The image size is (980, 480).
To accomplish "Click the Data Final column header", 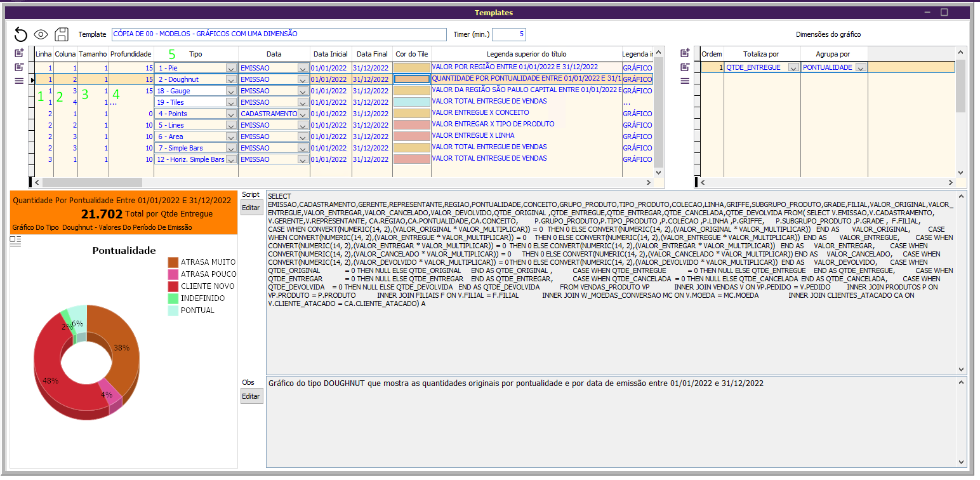I will coord(372,54).
